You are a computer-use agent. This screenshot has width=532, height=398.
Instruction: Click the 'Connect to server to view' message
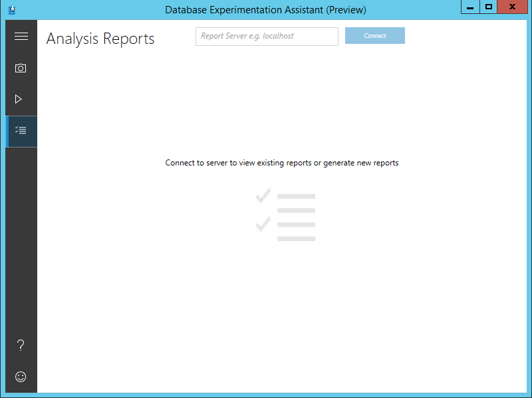[281, 163]
